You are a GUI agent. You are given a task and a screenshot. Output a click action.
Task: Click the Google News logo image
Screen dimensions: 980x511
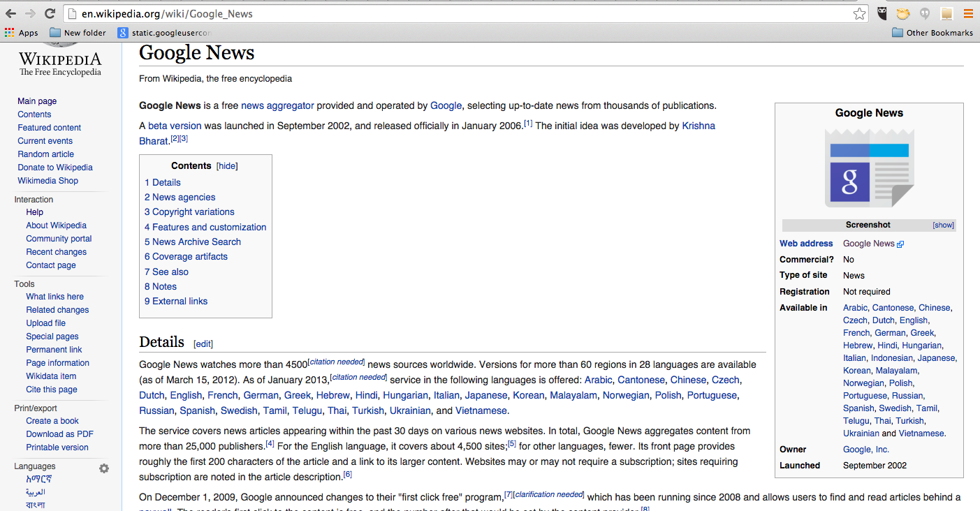point(869,168)
